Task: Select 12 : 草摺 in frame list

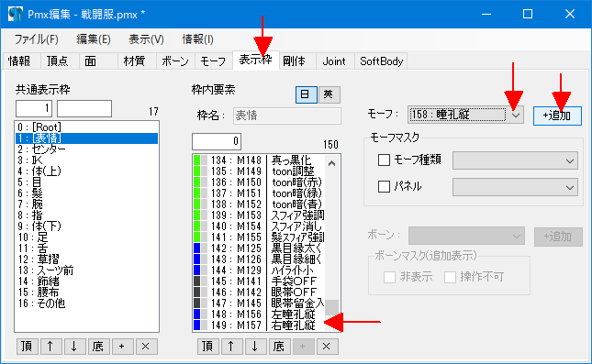Action: (x=86, y=259)
